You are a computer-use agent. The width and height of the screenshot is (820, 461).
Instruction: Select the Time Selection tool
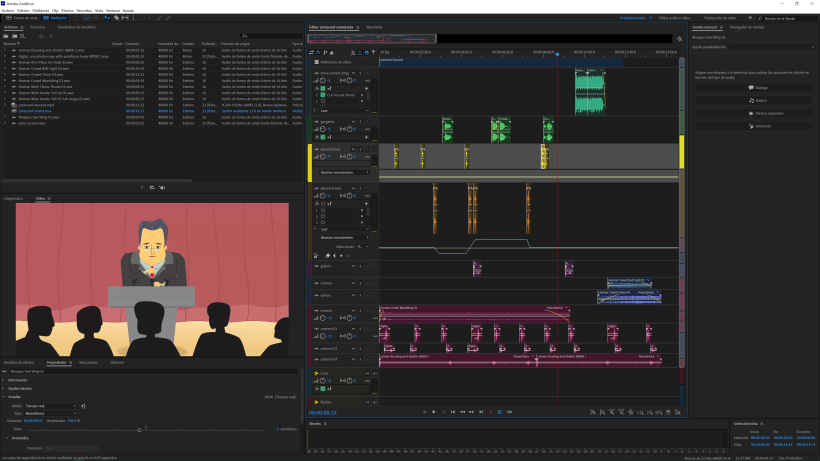pyautogui.click(x=133, y=18)
